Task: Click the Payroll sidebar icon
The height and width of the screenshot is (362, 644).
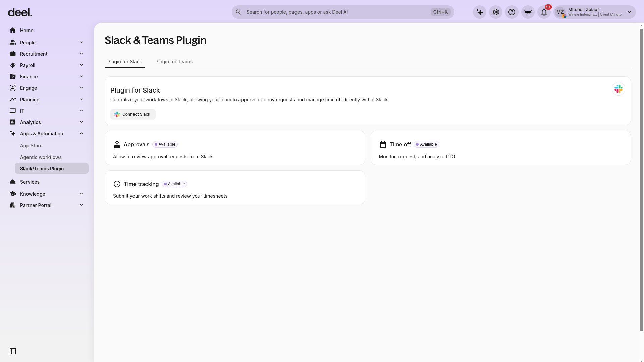Action: pyautogui.click(x=13, y=65)
